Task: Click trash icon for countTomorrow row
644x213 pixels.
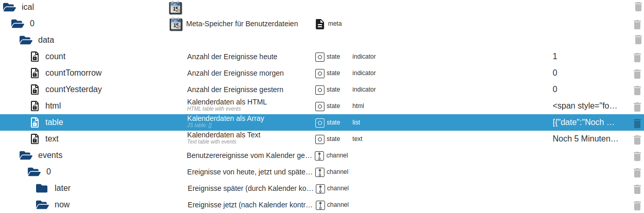Action: point(637,73)
